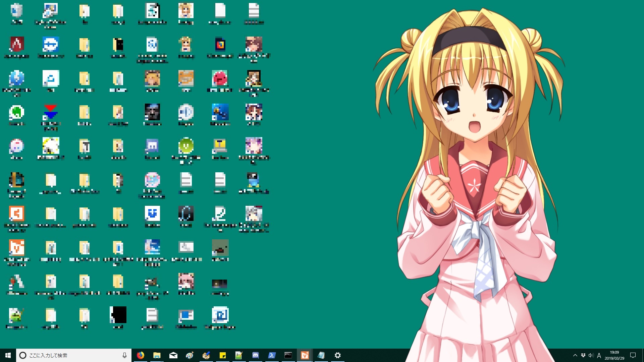Select the Recycle Bin desktop icon

(x=17, y=14)
